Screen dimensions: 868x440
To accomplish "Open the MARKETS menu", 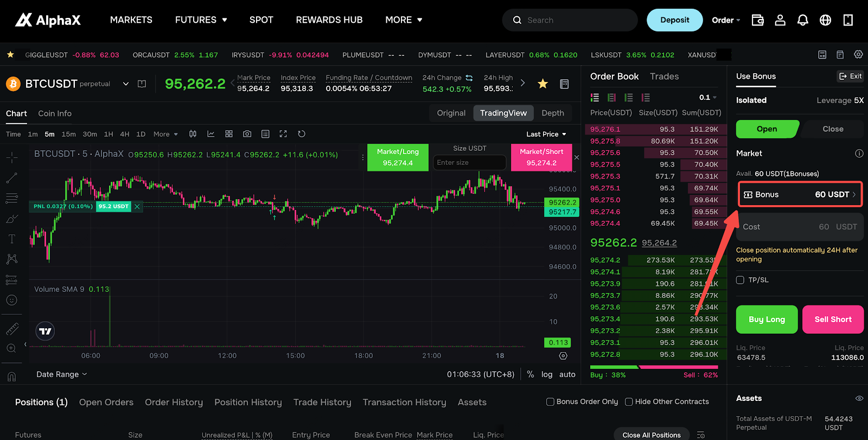I will click(x=131, y=20).
